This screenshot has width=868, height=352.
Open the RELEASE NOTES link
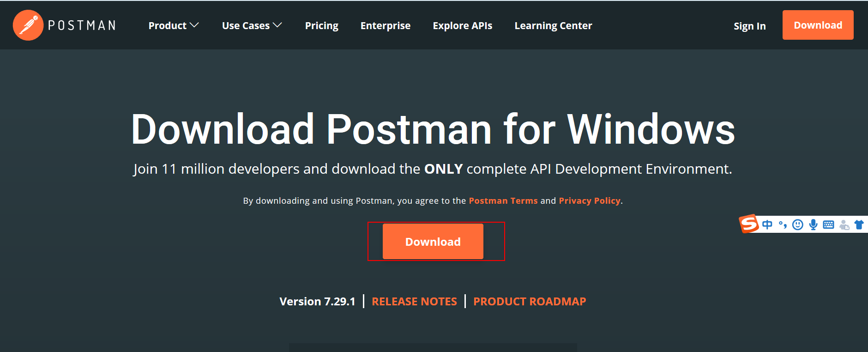tap(414, 302)
